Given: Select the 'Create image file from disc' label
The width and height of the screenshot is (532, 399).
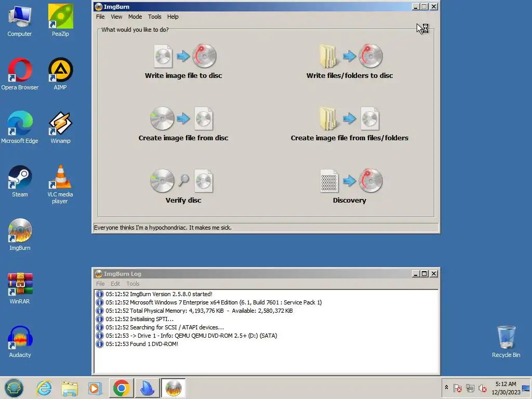Looking at the screenshot, I should point(183,138).
